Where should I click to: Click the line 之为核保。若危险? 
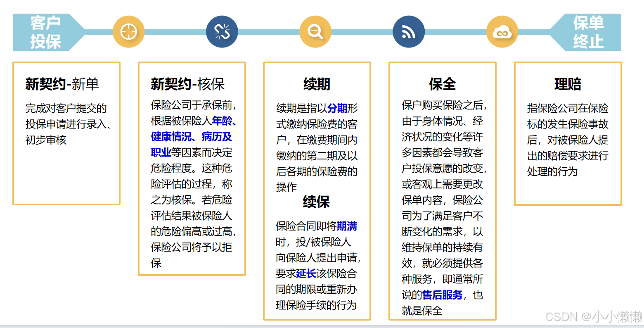[x=192, y=200]
